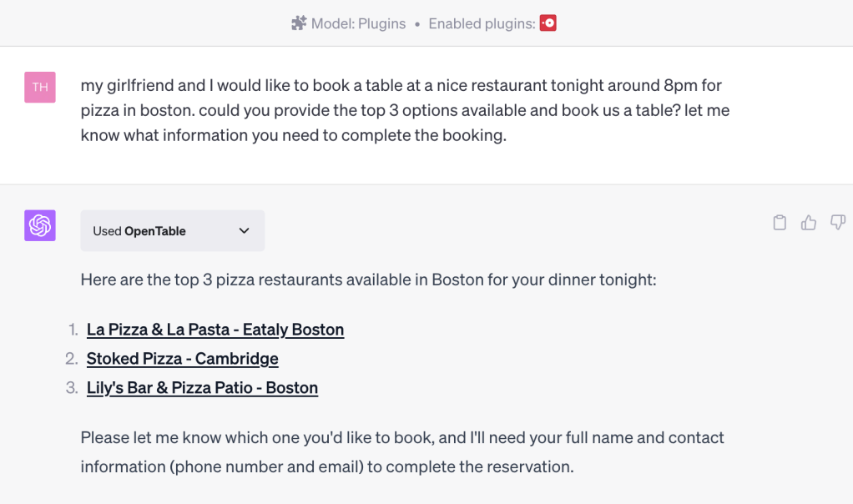Open Lily's Bar & Pizza Patio link
The image size is (853, 504).
coord(202,388)
